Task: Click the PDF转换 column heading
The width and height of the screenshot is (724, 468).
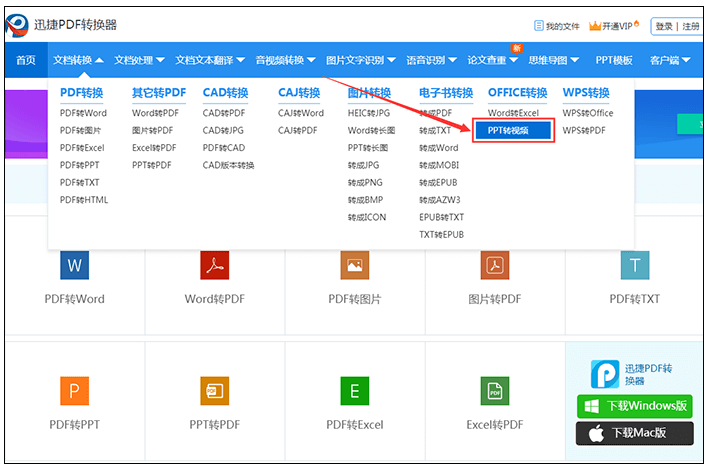Action: point(81,93)
